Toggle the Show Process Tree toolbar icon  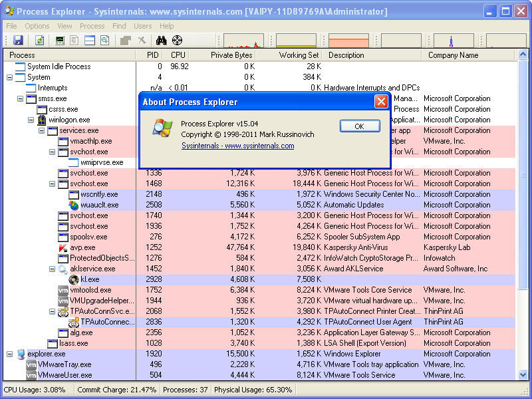coord(74,41)
